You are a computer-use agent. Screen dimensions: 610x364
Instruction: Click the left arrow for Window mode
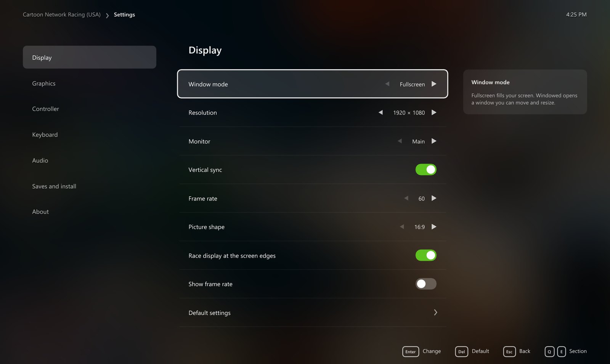click(387, 84)
